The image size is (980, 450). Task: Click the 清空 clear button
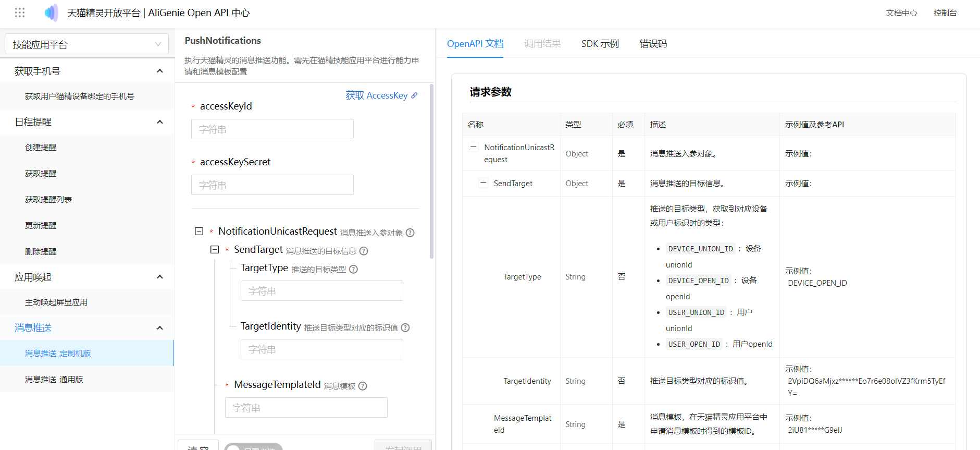pos(198,446)
